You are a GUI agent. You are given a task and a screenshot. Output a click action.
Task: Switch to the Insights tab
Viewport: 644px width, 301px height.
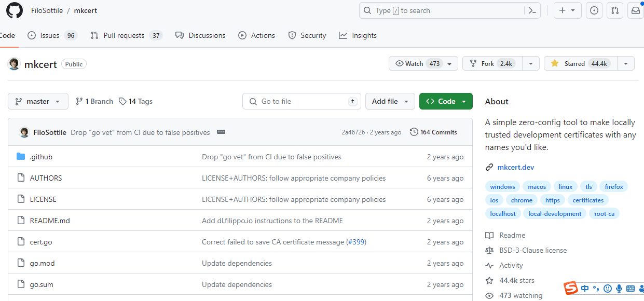[358, 35]
